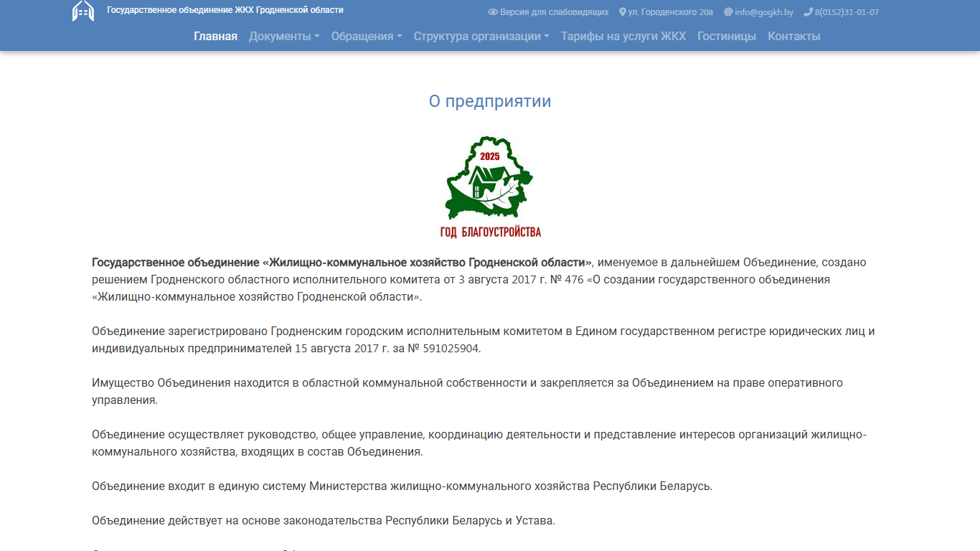Click the map pin icon near address
The height and width of the screenshot is (551, 980).
[x=623, y=12]
